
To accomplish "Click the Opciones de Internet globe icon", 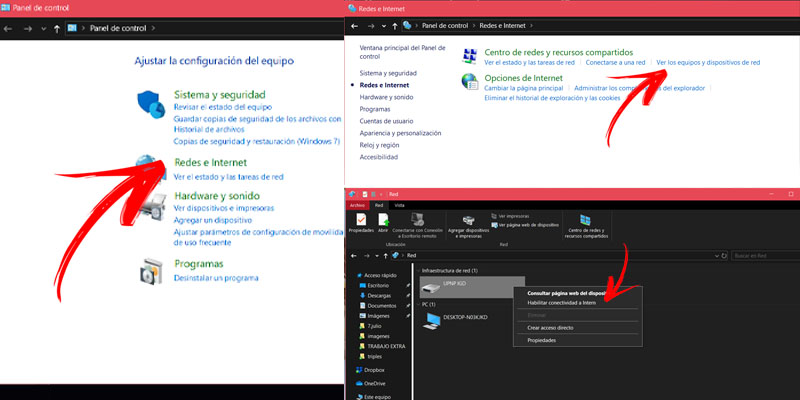I will [x=469, y=82].
